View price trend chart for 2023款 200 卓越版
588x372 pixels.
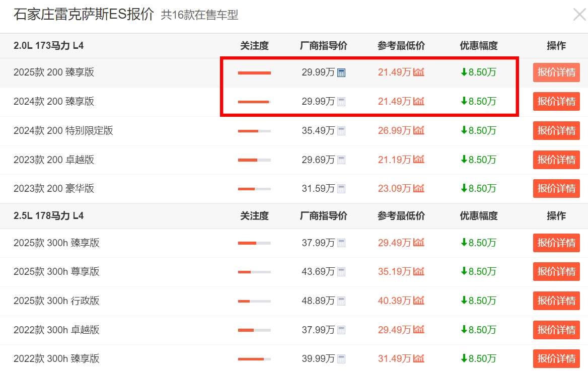pos(418,160)
